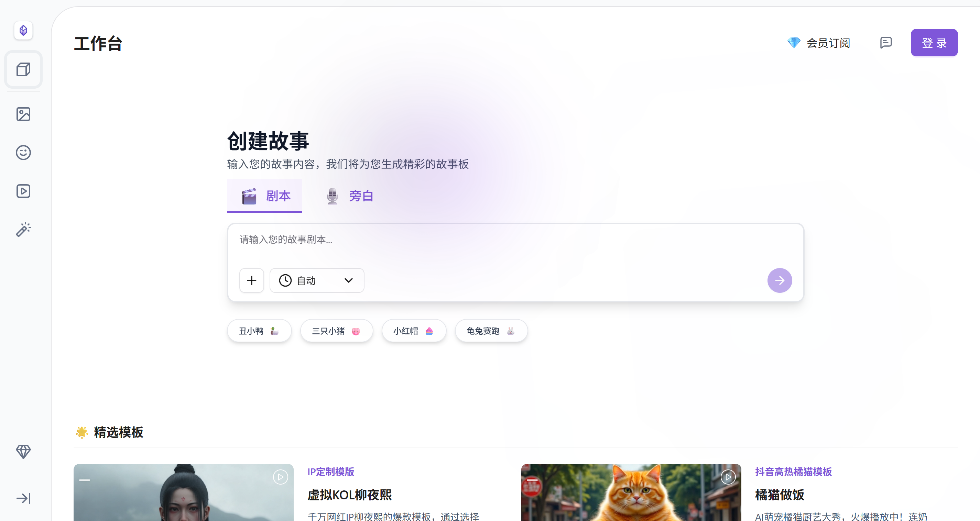
Task: Play the 橘猫做饭 template preview
Action: click(x=728, y=477)
